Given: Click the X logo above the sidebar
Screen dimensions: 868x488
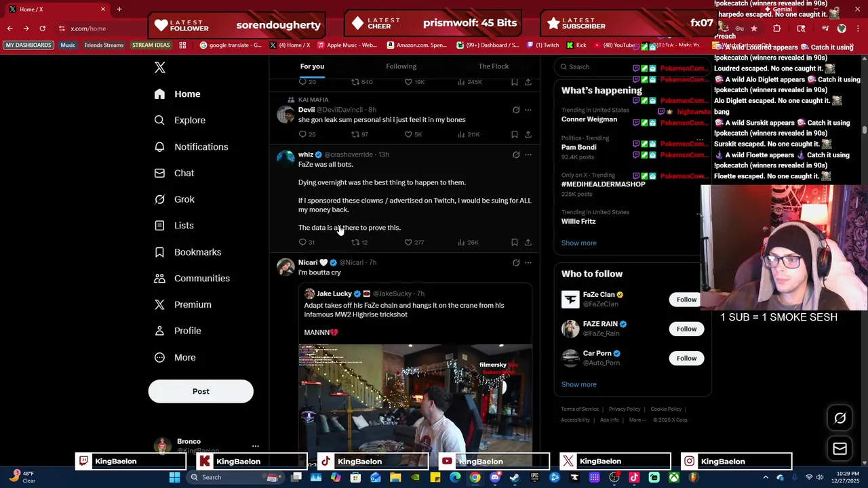Looking at the screenshot, I should [160, 67].
